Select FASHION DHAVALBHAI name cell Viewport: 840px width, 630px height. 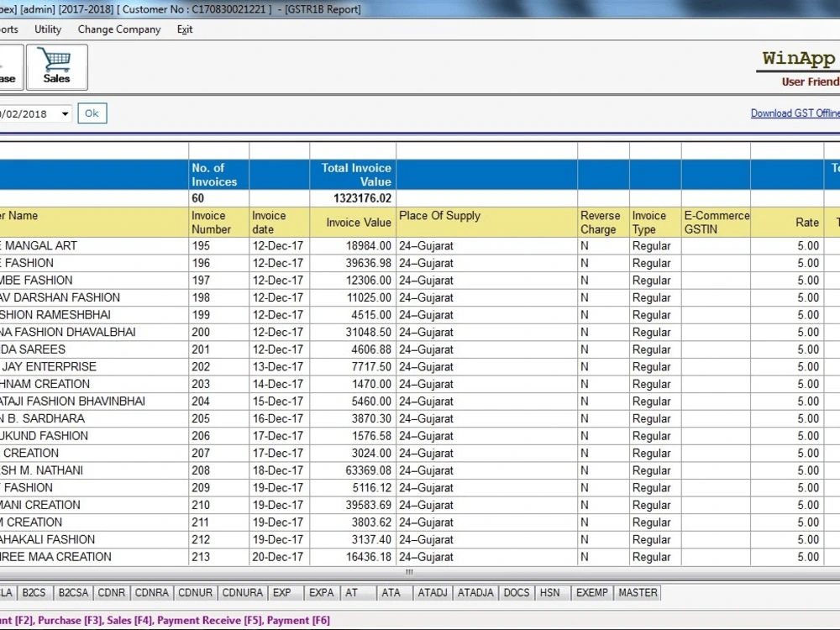(94, 332)
